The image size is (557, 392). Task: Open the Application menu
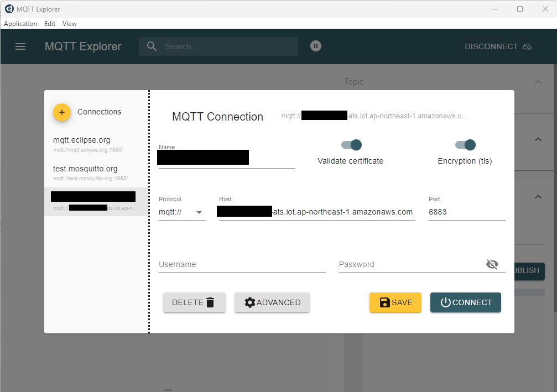coord(20,23)
